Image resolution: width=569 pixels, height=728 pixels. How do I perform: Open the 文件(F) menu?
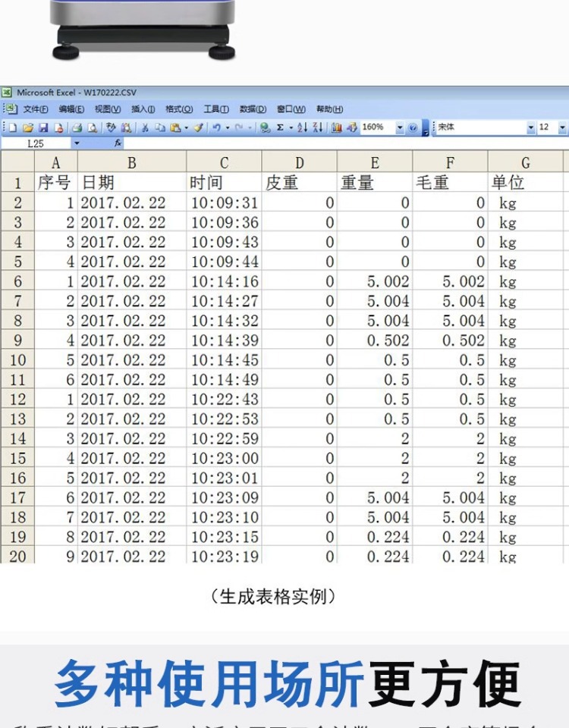[x=36, y=109]
